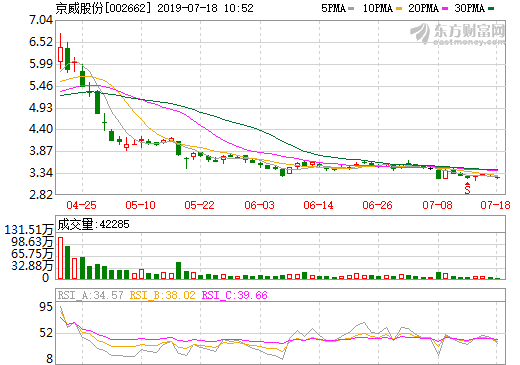This screenshot has width=520, height=365.
Task: Click the eastmoney watermark logo
Action: point(458,34)
